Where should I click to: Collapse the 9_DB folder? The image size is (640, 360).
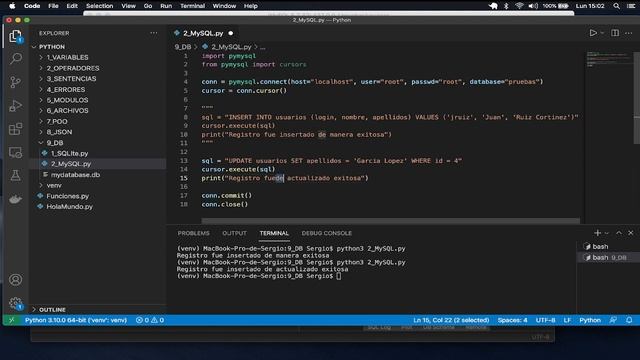55,143
